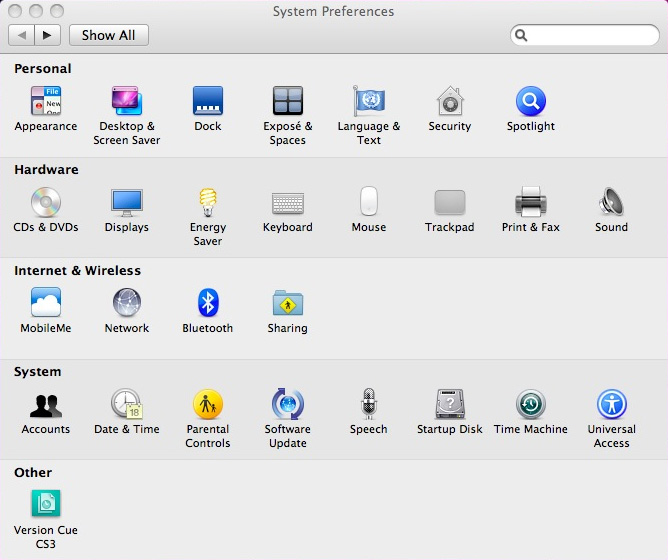Open the Print & Fax pane
The image size is (668, 560).
tap(530, 203)
